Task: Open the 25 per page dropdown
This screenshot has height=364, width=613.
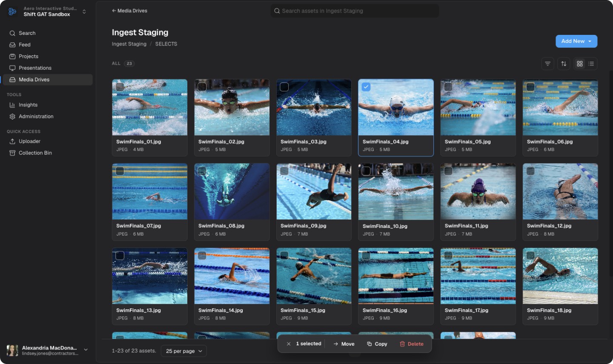Action: pos(184,351)
